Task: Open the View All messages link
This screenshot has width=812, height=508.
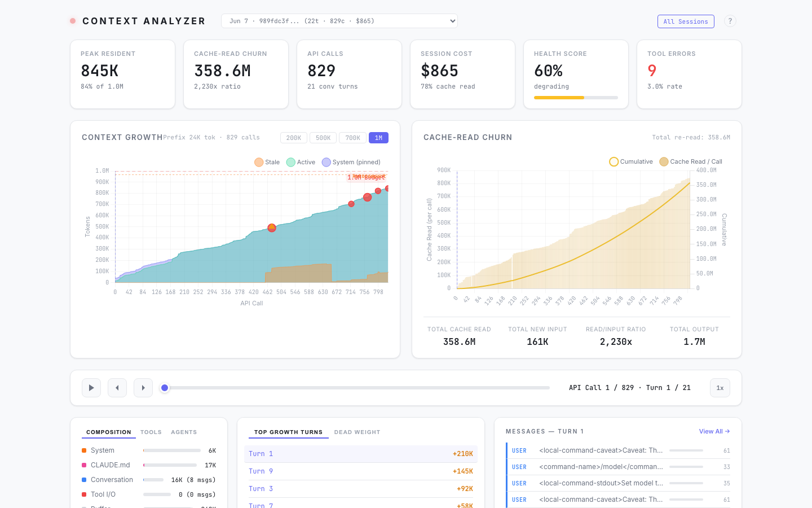Action: [714, 431]
